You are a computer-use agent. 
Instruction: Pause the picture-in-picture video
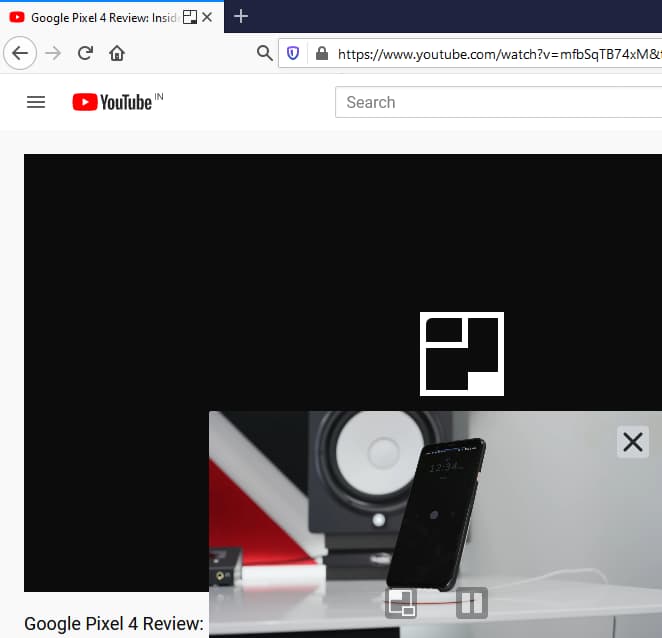(x=471, y=603)
